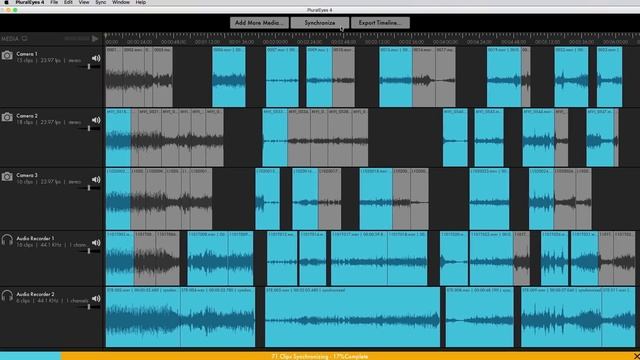Viewport: 640px width, 360px height.
Task: Select the Camera 1 track camera icon
Action: click(x=7, y=55)
